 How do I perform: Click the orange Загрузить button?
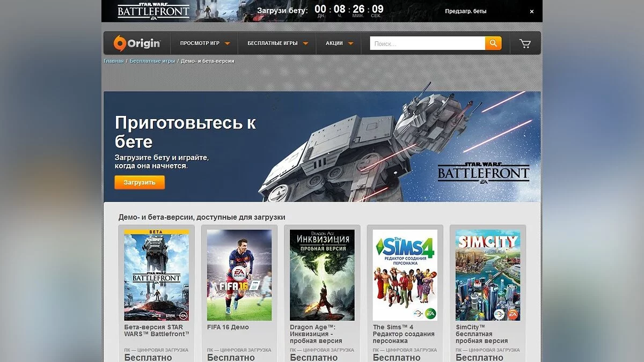[x=140, y=182]
